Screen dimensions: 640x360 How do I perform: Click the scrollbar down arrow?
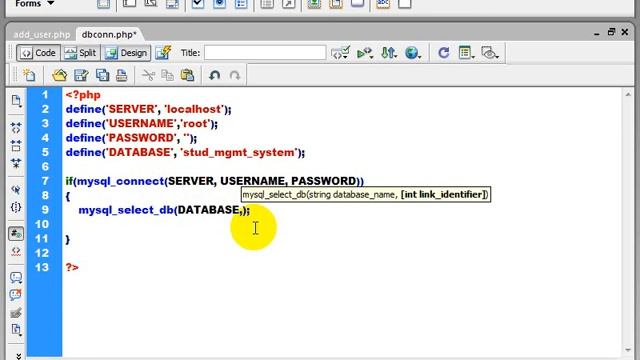click(x=628, y=350)
